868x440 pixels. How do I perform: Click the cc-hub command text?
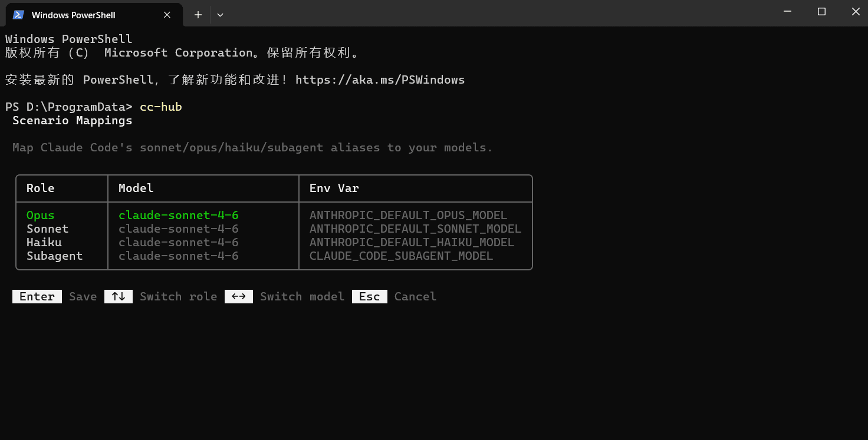click(161, 107)
